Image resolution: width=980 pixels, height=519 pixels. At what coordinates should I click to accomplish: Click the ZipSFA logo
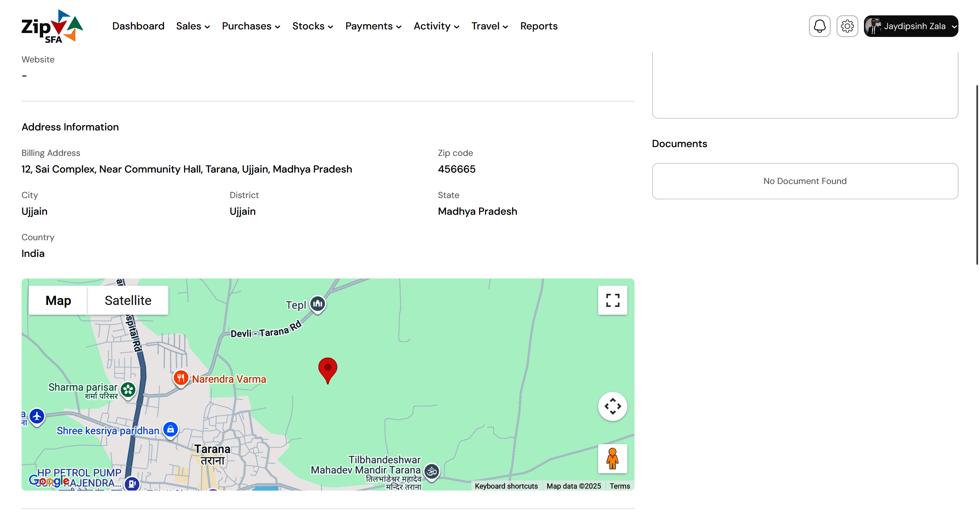pos(52,26)
